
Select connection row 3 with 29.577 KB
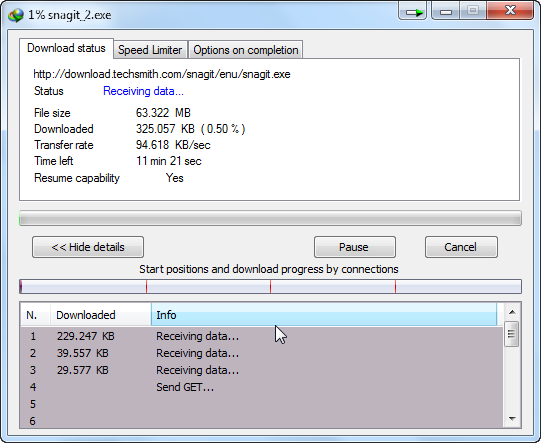(x=262, y=370)
